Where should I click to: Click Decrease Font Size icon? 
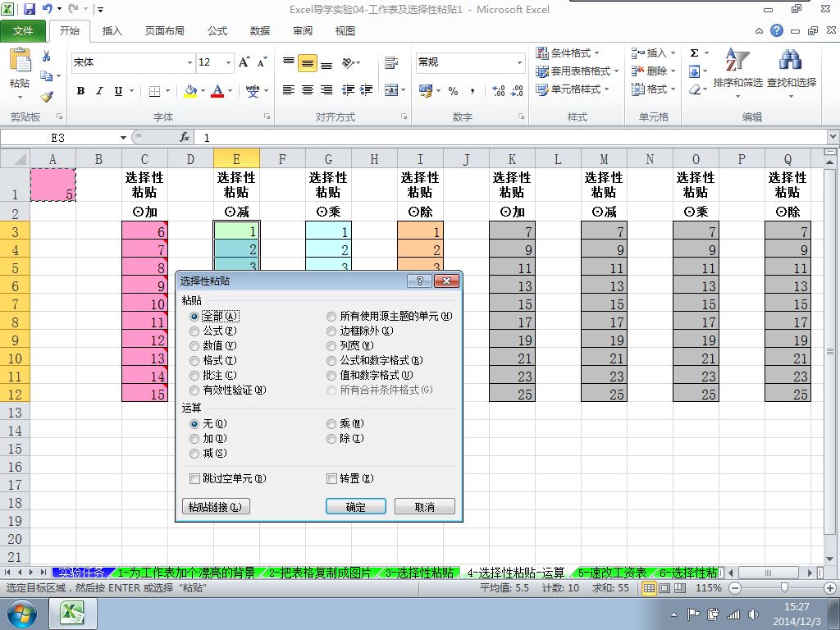pyautogui.click(x=262, y=62)
